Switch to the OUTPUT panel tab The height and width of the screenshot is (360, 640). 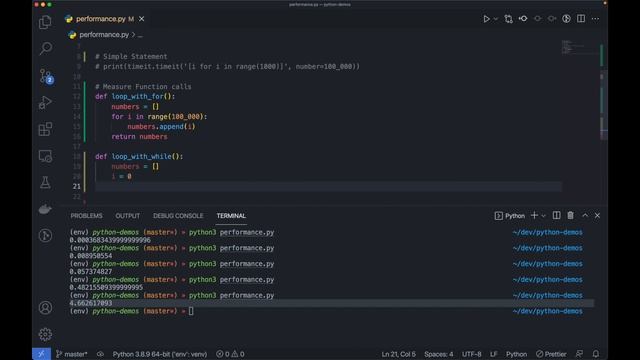tap(128, 216)
